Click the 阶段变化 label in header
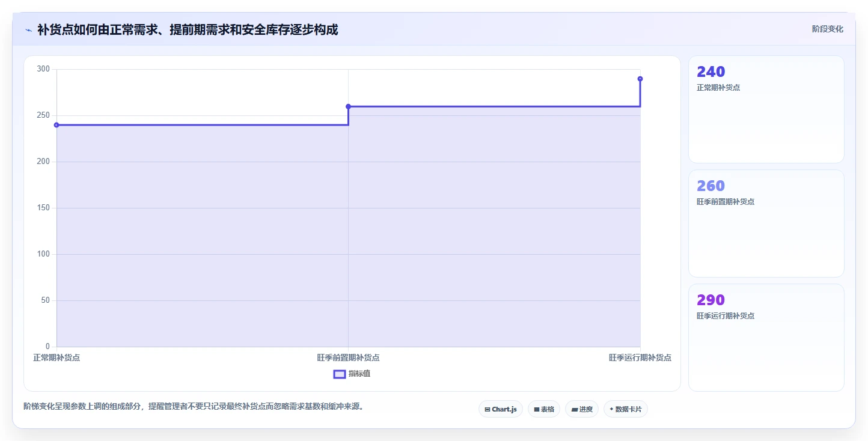 click(828, 29)
